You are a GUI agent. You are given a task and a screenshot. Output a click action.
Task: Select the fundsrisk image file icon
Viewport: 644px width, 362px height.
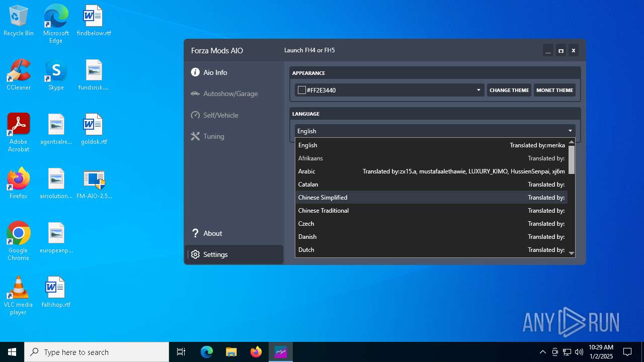94,75
